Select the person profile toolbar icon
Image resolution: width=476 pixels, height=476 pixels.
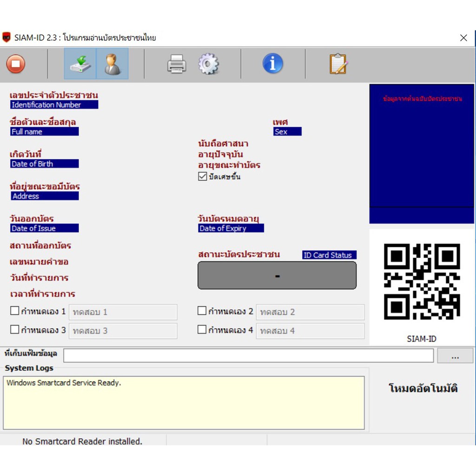[112, 64]
